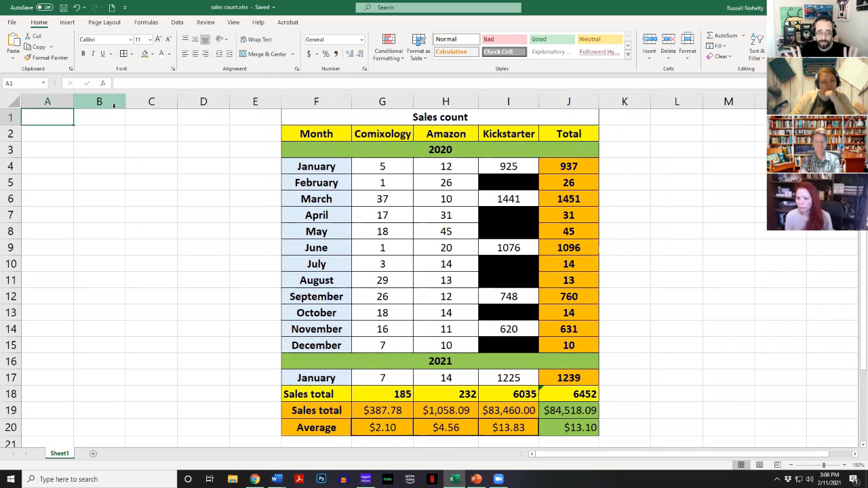Apply bold formatting with B button
Screen dimensions: 868x488
pos(83,54)
